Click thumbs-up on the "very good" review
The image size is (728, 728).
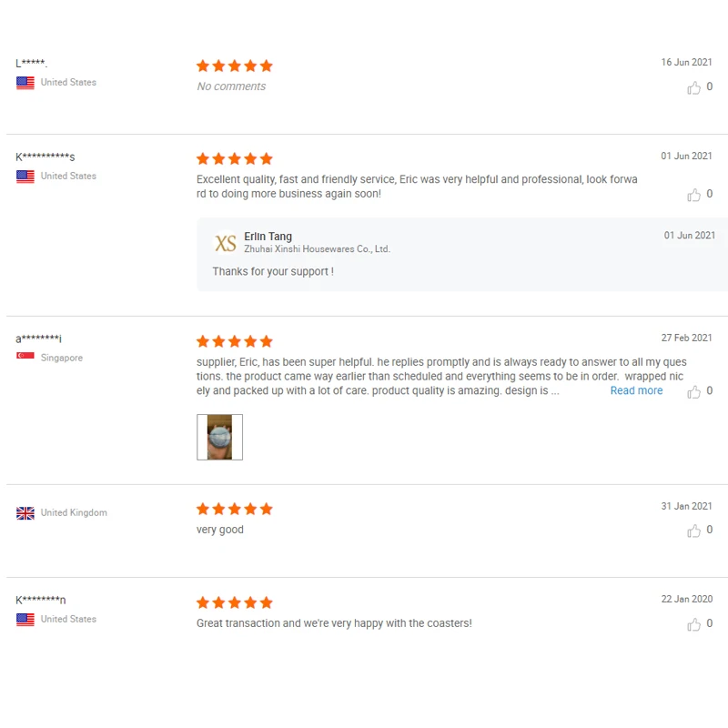693,531
